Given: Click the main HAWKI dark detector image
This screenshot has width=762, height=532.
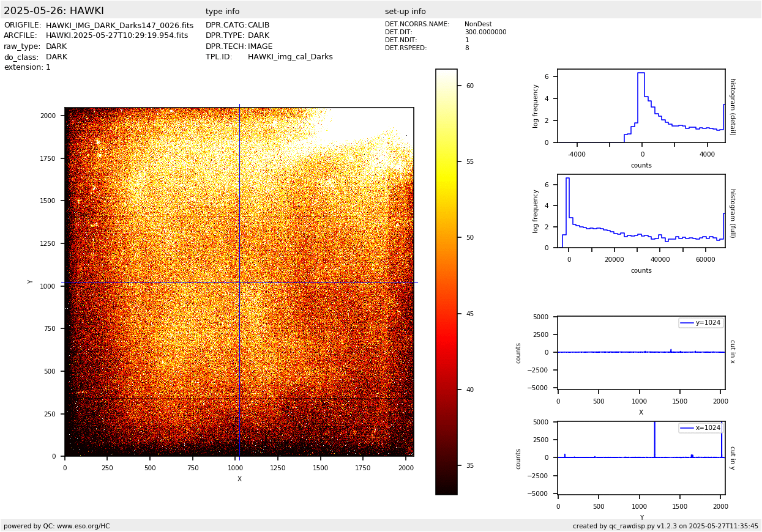Looking at the screenshot, I should tap(239, 282).
